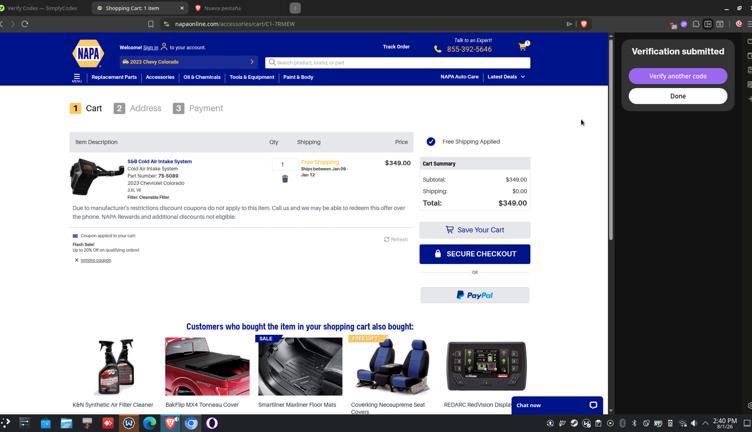Open S&B Cold Air Intake System product link
Image resolution: width=752 pixels, height=432 pixels.
click(160, 162)
